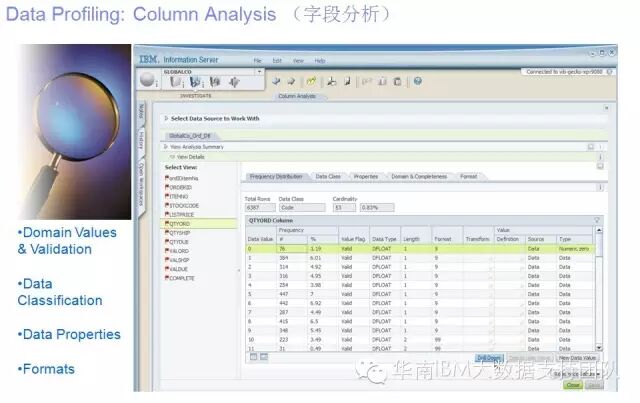Expand View Analysis Summary section

(x=166, y=146)
